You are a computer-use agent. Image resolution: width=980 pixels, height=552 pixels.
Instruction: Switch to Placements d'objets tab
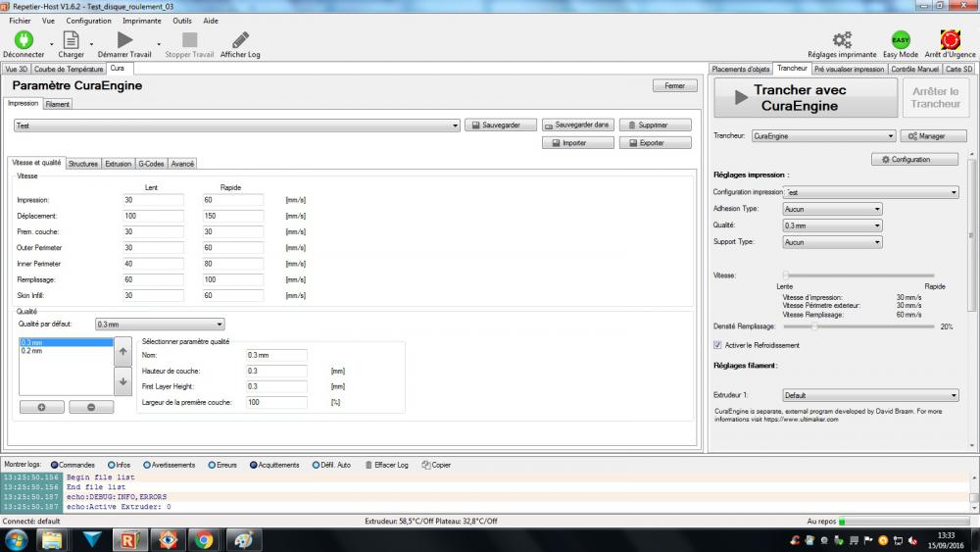(741, 69)
